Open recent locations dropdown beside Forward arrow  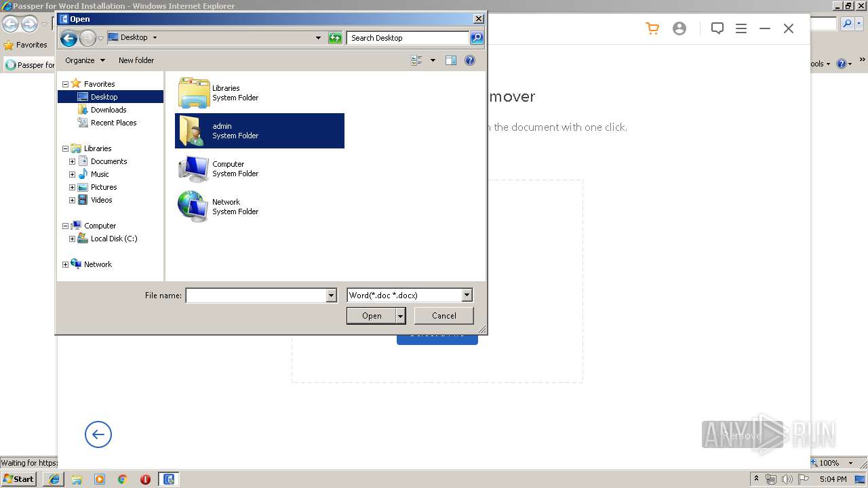pos(100,38)
